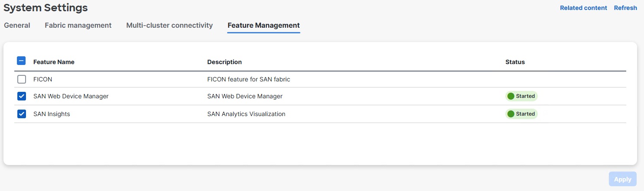
Task: Click the Apply button
Action: [x=622, y=179]
